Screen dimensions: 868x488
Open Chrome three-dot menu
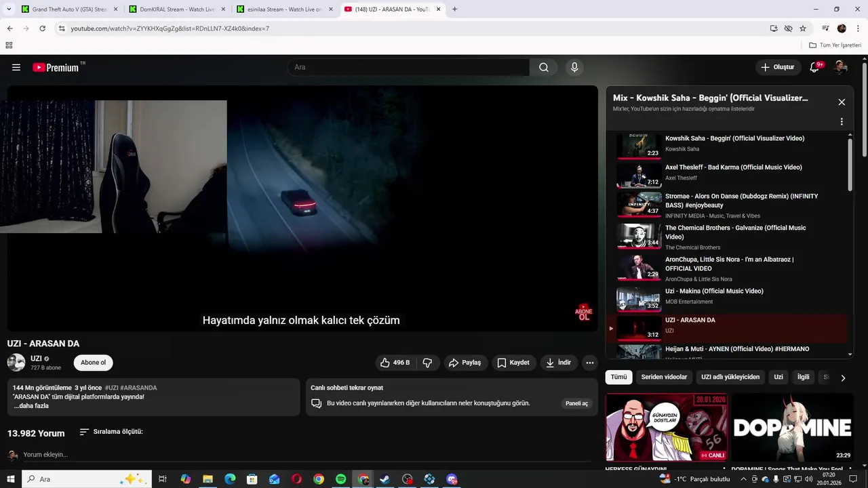pyautogui.click(x=858, y=28)
